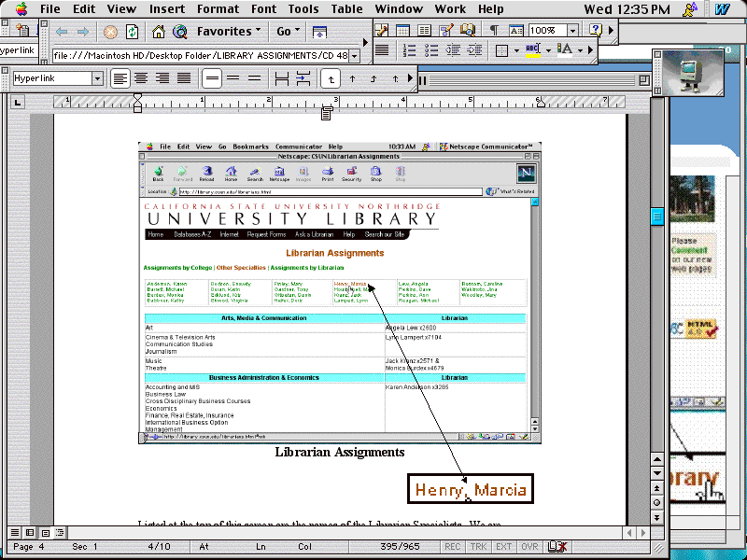Click the Normal View button
747x560 pixels.
[15, 532]
